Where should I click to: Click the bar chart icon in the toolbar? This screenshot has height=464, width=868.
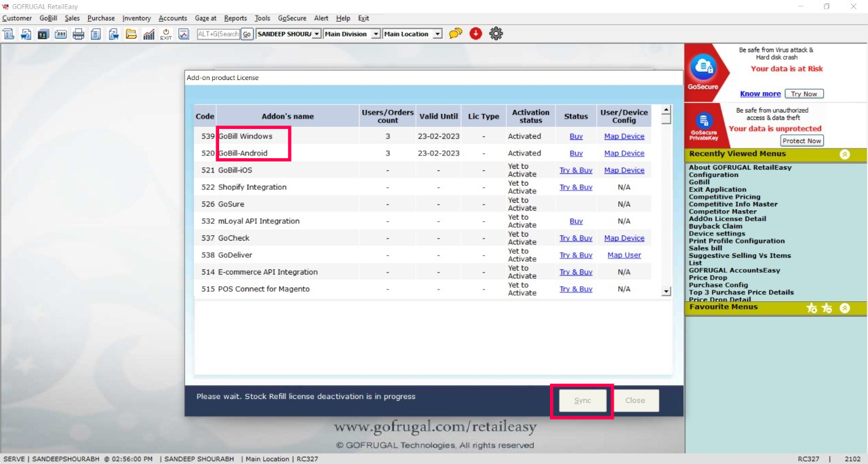pyautogui.click(x=149, y=34)
